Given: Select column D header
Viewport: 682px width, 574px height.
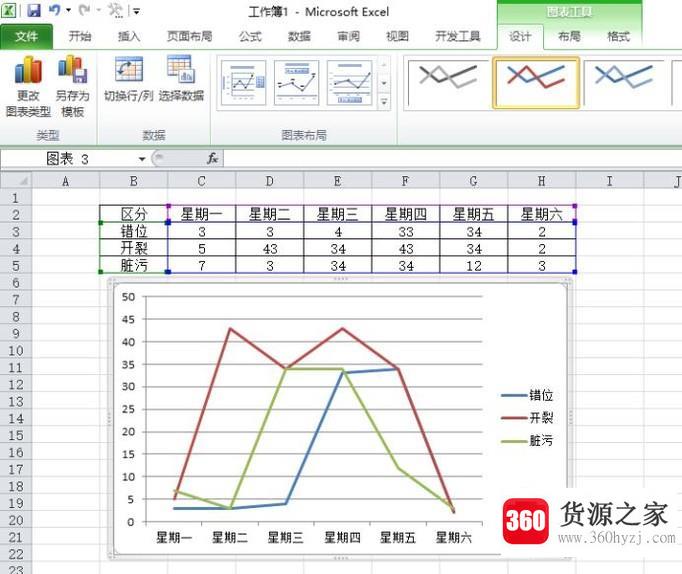Looking at the screenshot, I should [270, 181].
